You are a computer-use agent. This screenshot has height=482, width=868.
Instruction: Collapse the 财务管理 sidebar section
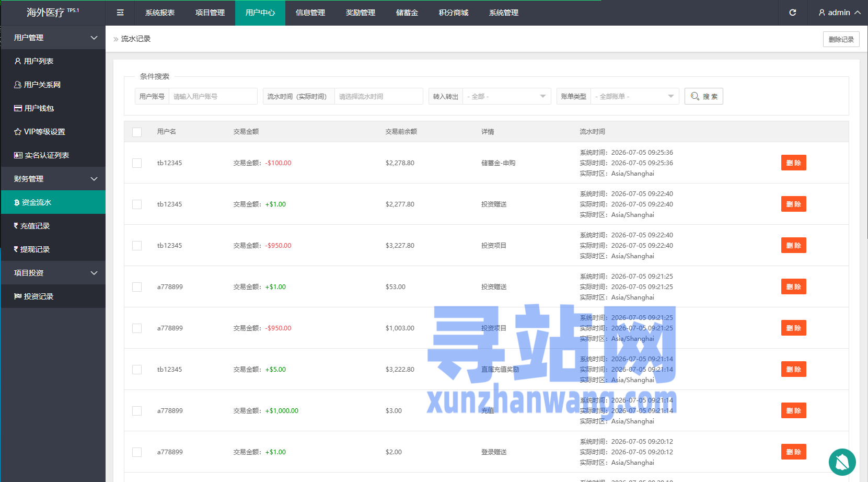[53, 179]
